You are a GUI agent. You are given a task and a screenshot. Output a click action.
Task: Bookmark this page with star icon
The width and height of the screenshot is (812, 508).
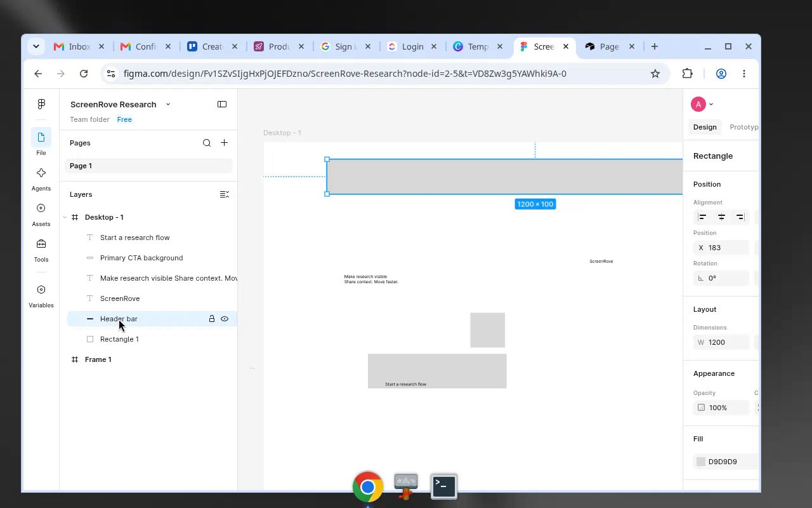coord(655,74)
